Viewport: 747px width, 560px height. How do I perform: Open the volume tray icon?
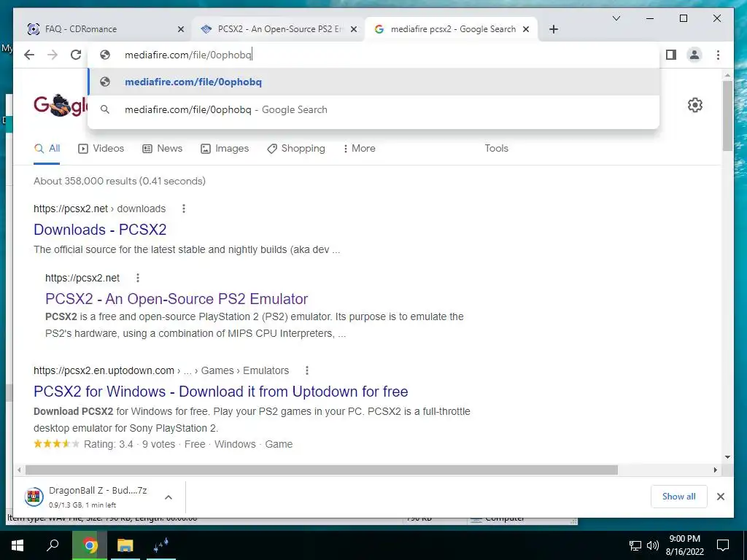pos(653,545)
